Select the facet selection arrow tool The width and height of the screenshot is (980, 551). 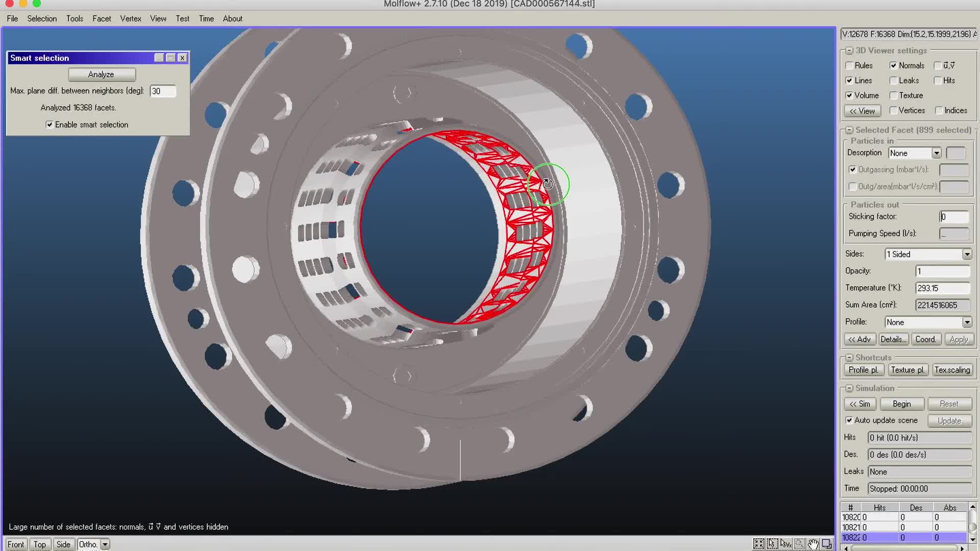(772, 544)
